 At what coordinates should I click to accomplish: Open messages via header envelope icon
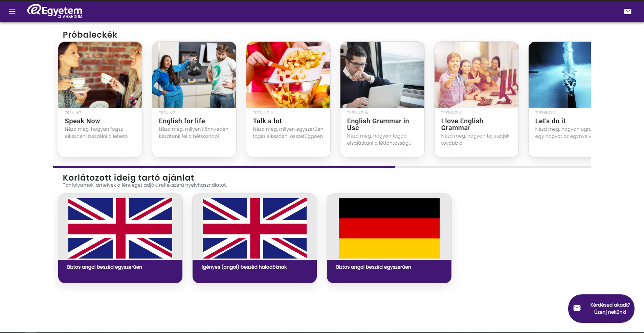(x=628, y=12)
